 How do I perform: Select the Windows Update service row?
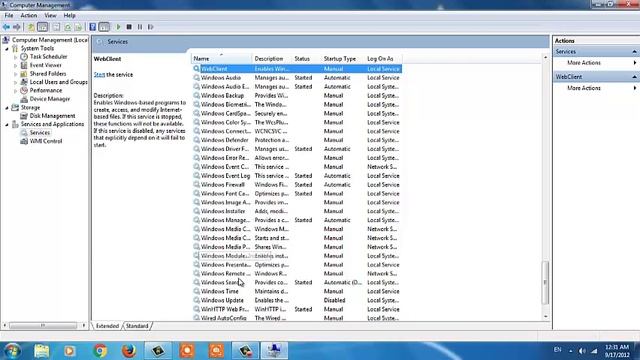tap(297, 300)
